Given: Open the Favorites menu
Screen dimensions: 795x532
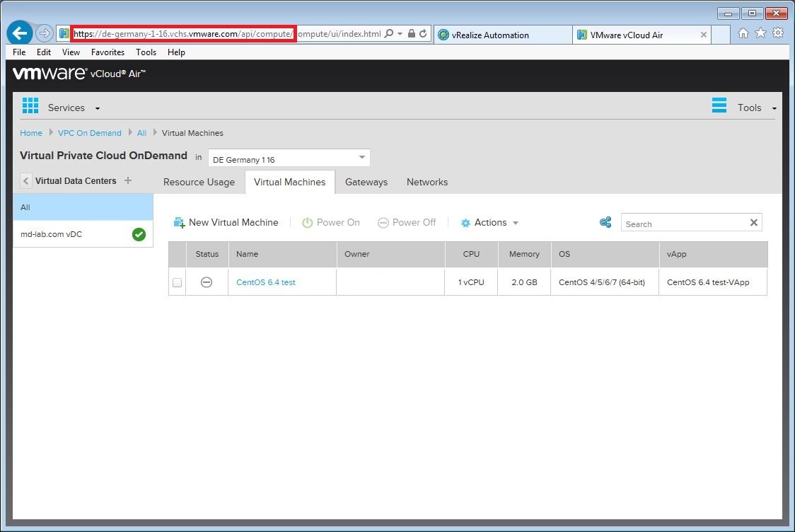Looking at the screenshot, I should click(x=108, y=52).
